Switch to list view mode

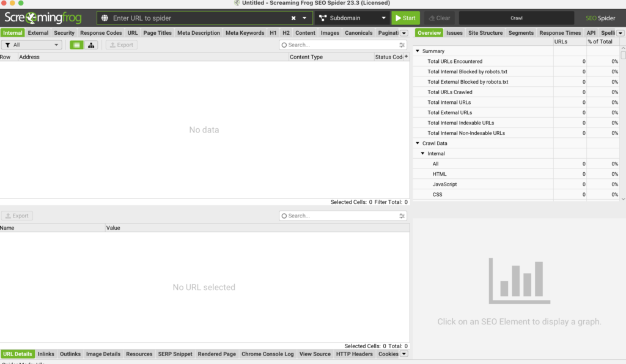(x=76, y=45)
